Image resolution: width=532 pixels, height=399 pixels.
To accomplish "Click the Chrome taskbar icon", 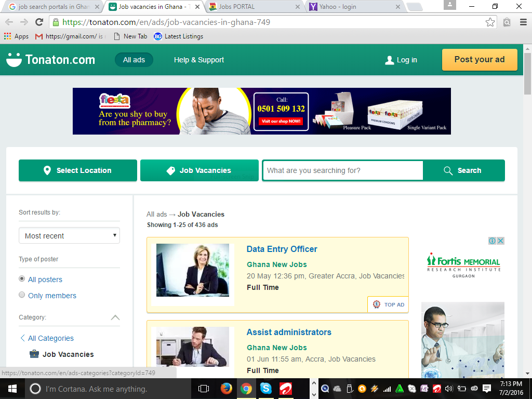I will 246,389.
